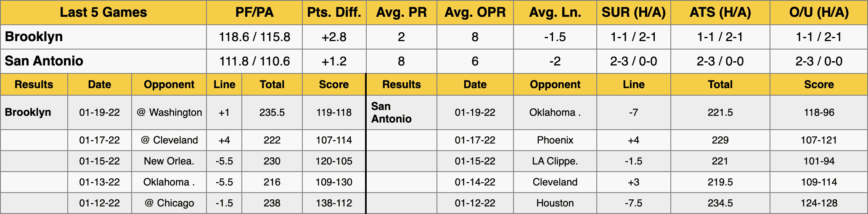Select the Avg. PR header cell
This screenshot has height=214, width=868.
point(402,13)
